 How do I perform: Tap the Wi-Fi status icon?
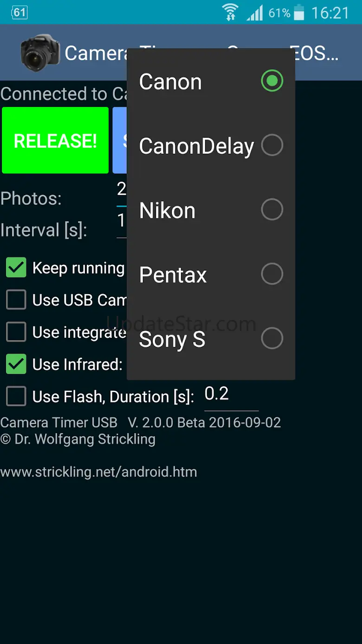(x=230, y=13)
